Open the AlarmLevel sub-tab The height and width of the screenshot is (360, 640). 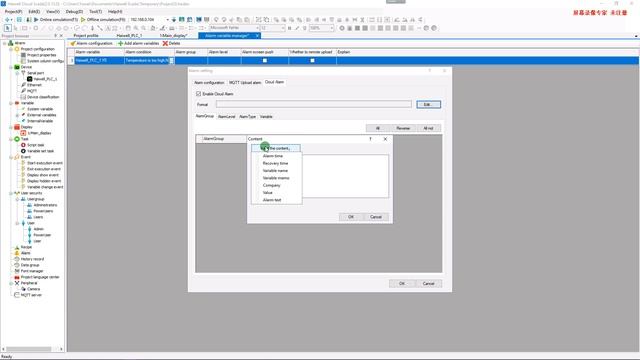227,117
